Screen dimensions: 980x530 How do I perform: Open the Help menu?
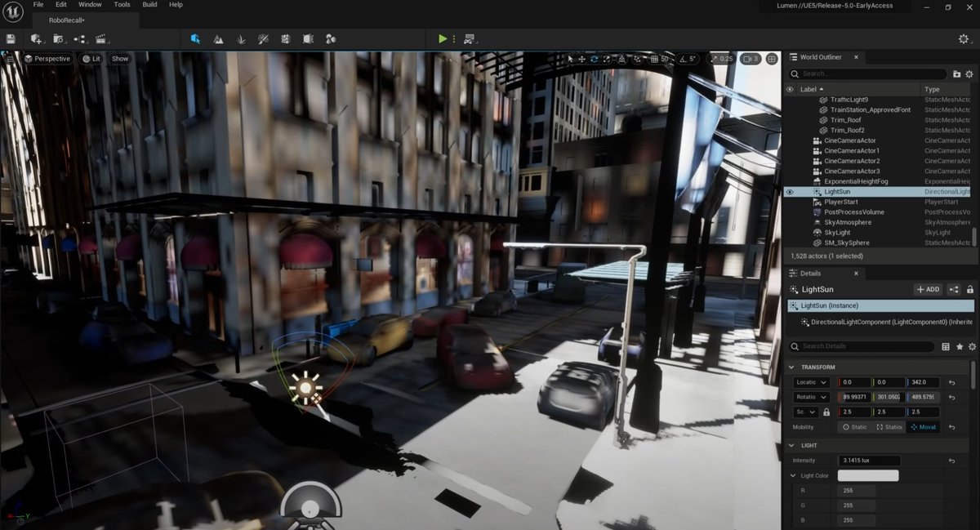[x=176, y=5]
